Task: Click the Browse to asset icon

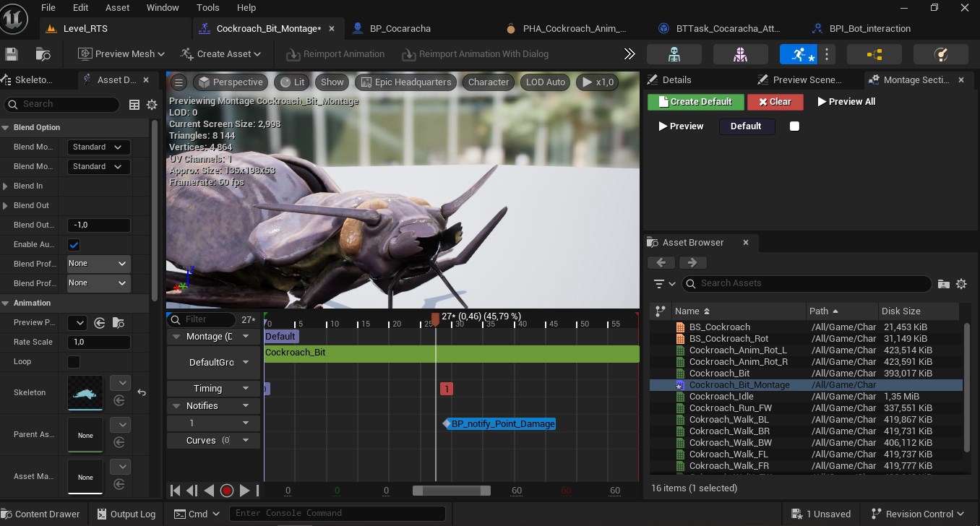Action: click(x=43, y=54)
